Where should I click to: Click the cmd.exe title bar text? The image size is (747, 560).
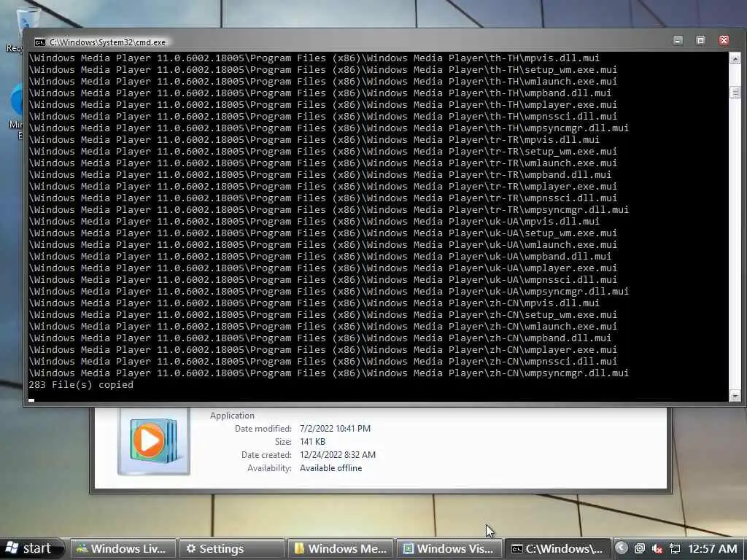[108, 42]
